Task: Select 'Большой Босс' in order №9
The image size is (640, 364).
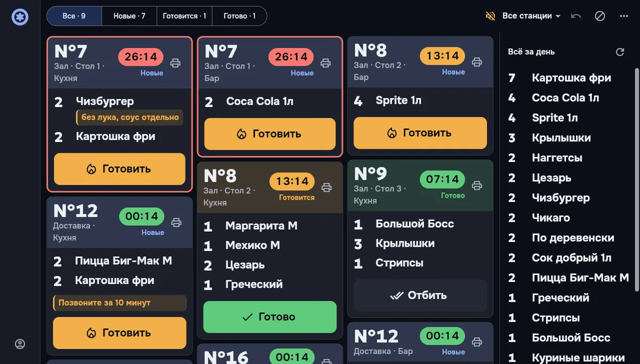Action: 415,224
